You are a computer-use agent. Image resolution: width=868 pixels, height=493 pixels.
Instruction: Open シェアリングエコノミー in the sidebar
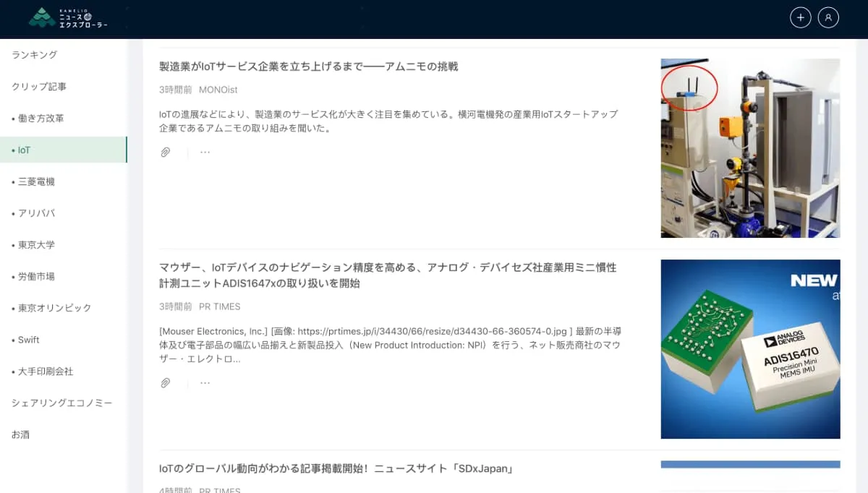[64, 403]
